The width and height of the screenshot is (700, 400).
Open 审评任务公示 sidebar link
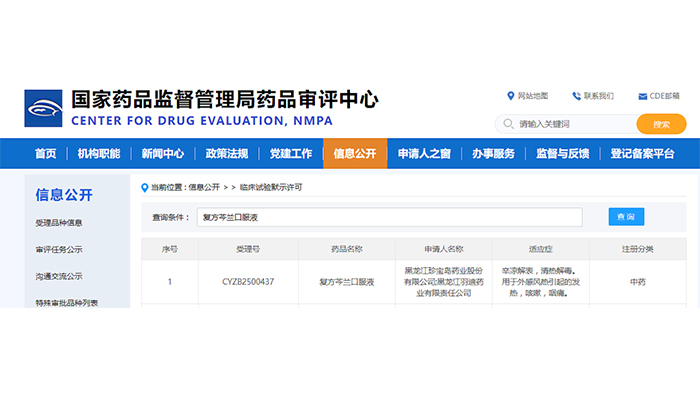point(59,250)
